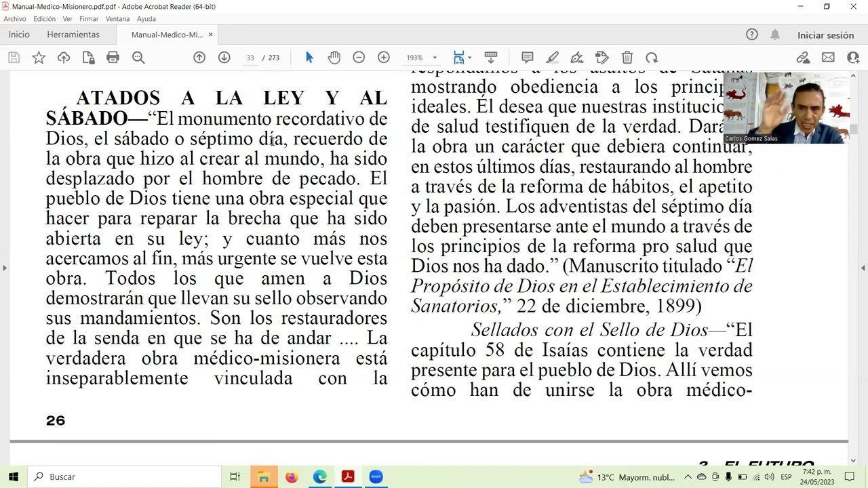Open the find text magnifier tool
The width and height of the screenshot is (868, 488).
click(x=138, y=58)
